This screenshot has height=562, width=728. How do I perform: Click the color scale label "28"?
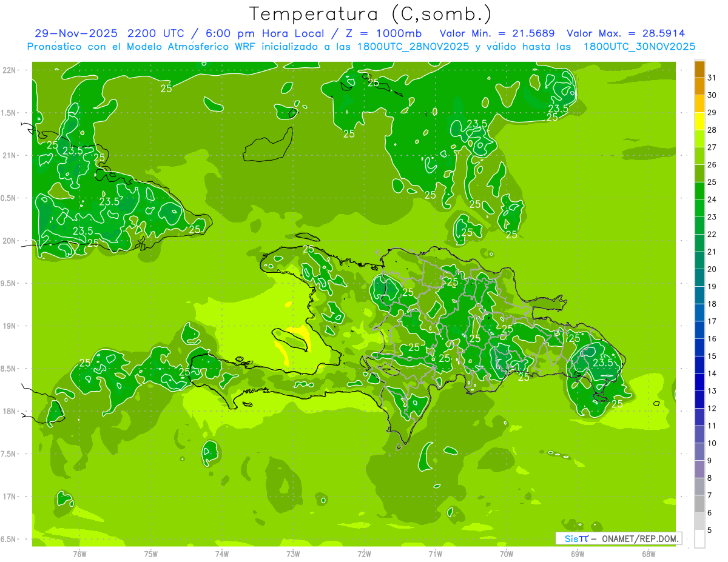click(712, 130)
